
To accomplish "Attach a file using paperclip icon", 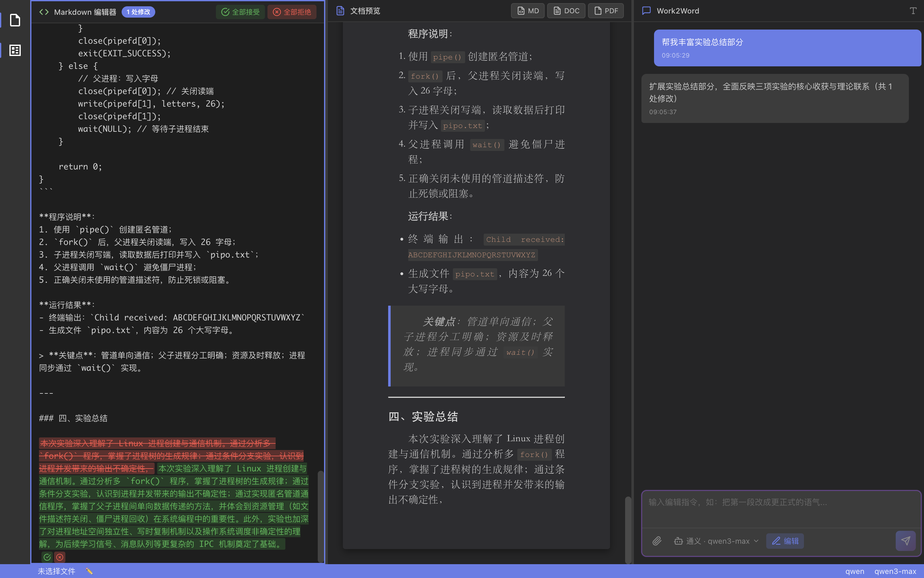I will (x=657, y=541).
